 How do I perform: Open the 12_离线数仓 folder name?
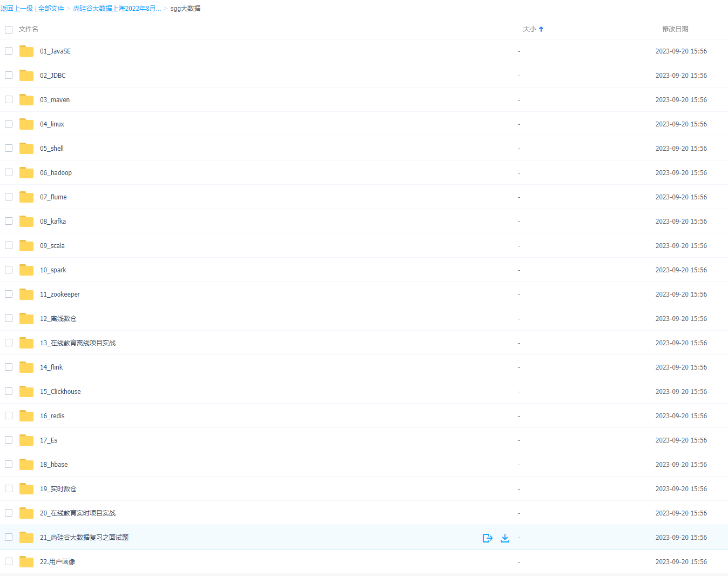[58, 319]
